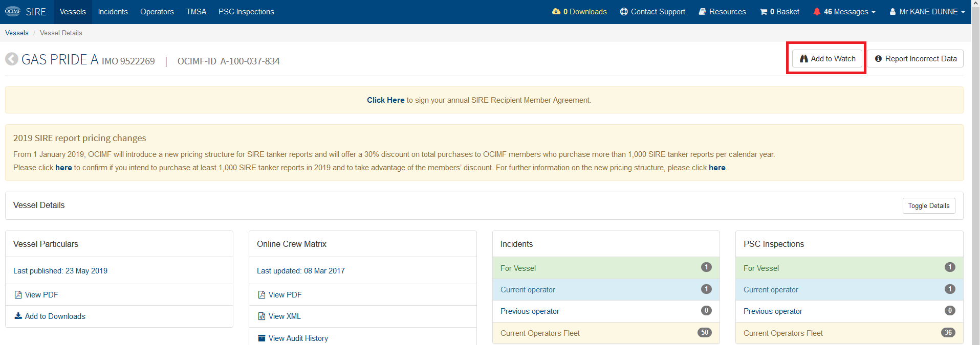Open PSC Inspections in the navbar

246,12
